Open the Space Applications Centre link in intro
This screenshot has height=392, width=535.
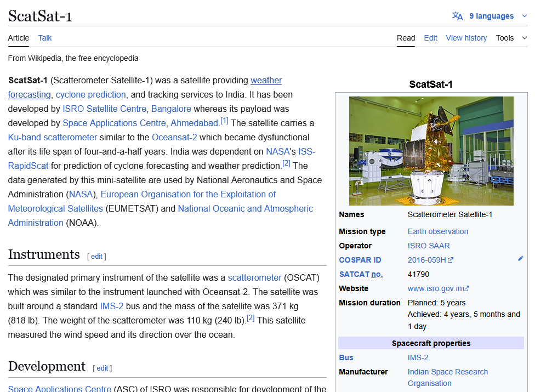click(115, 123)
